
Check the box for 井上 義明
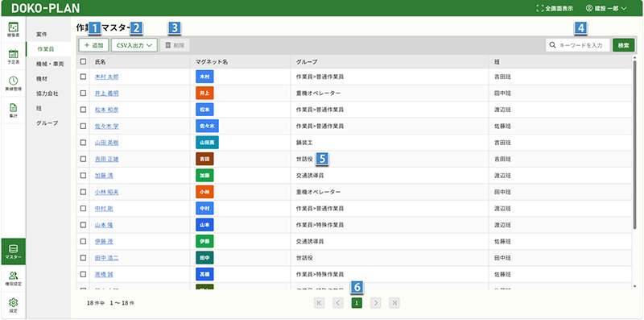click(x=84, y=94)
